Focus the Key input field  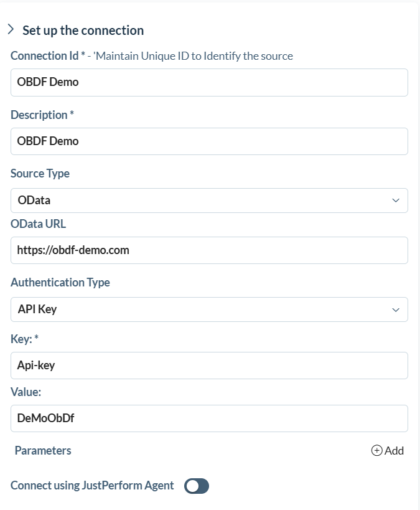208,365
